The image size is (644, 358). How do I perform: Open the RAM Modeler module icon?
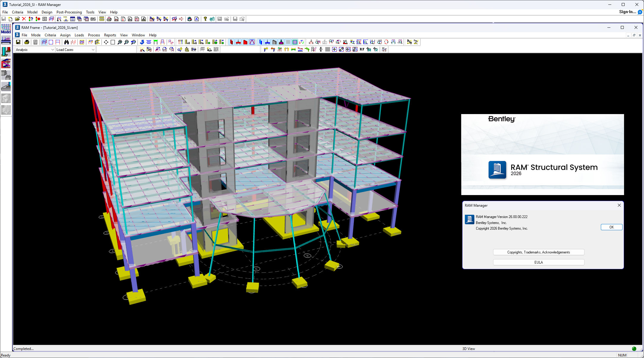6,29
